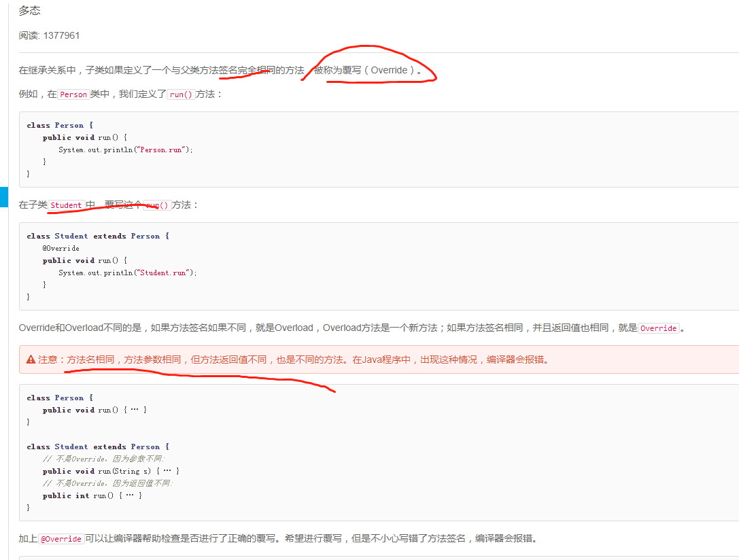Click the 多态 page heading

point(30,10)
